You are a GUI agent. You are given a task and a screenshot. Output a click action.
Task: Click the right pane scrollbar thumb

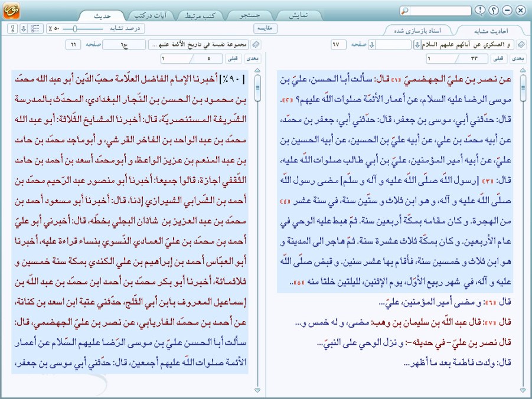click(x=523, y=88)
